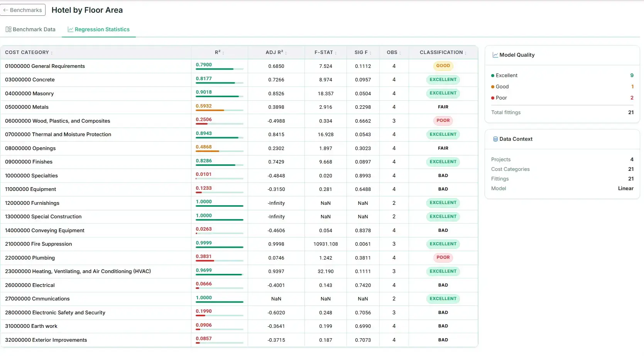The height and width of the screenshot is (356, 644).
Task: Sort table by Adj R² column
Action: pyautogui.click(x=276, y=52)
